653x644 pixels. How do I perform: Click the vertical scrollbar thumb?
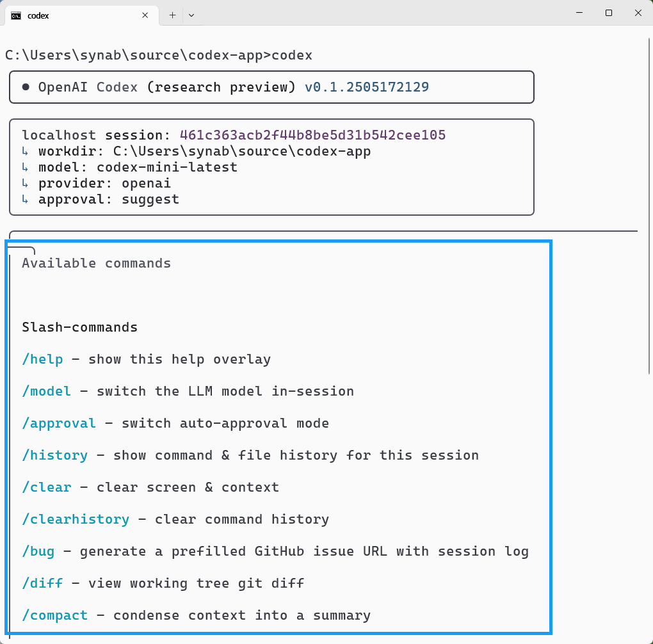[x=649, y=206]
